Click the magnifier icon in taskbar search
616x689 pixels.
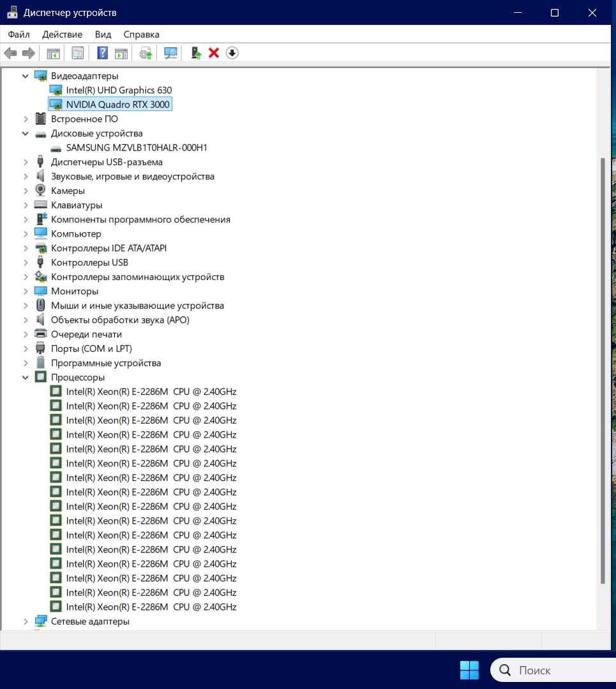[x=505, y=670]
